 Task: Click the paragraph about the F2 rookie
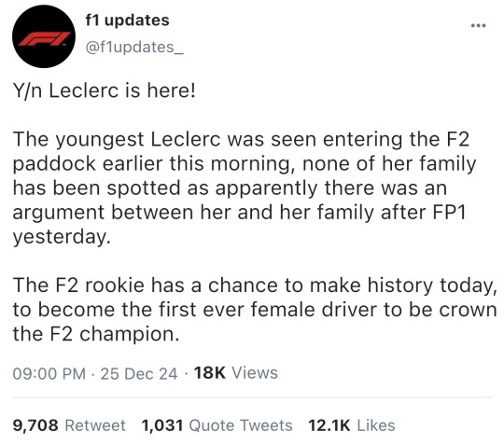255,310
